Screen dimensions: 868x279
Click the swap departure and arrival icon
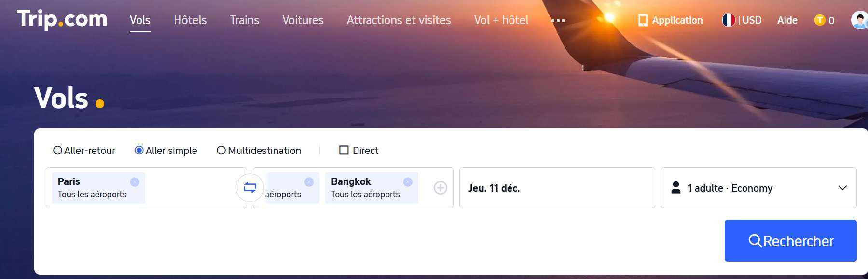coord(250,188)
